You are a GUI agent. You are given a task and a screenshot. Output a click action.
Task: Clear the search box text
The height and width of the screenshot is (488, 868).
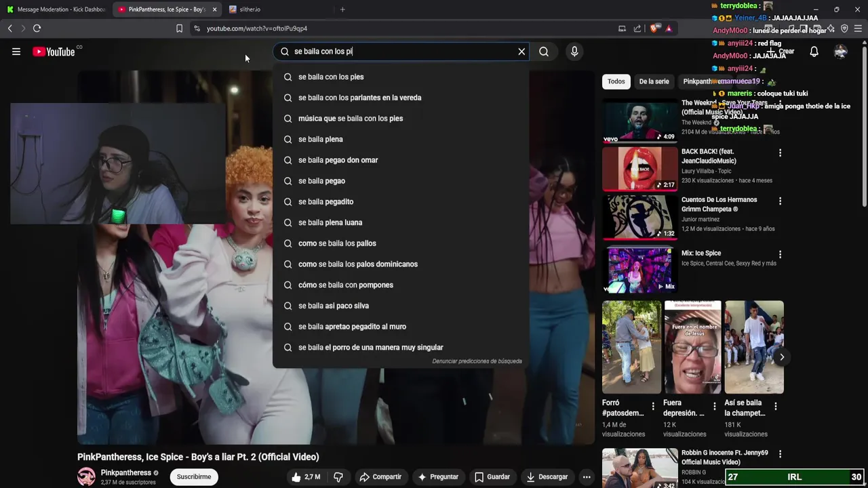(521, 52)
